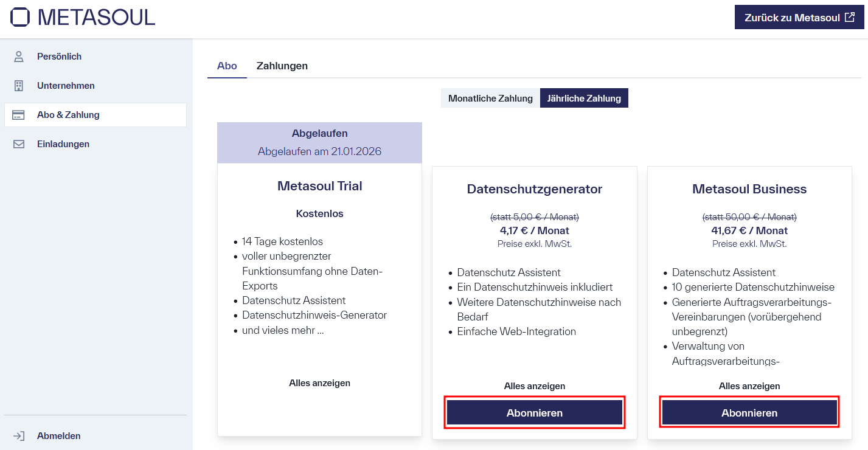Select Monatliche Zahlung billing option
The height and width of the screenshot is (450, 868).
tap(490, 98)
